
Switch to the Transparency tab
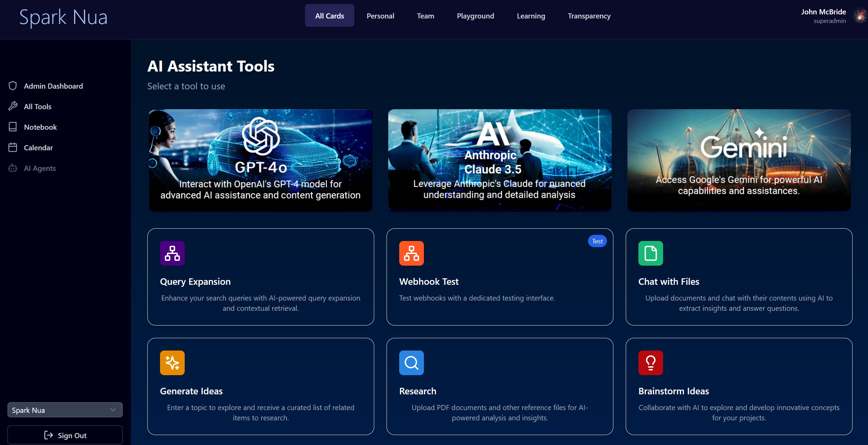click(x=589, y=16)
